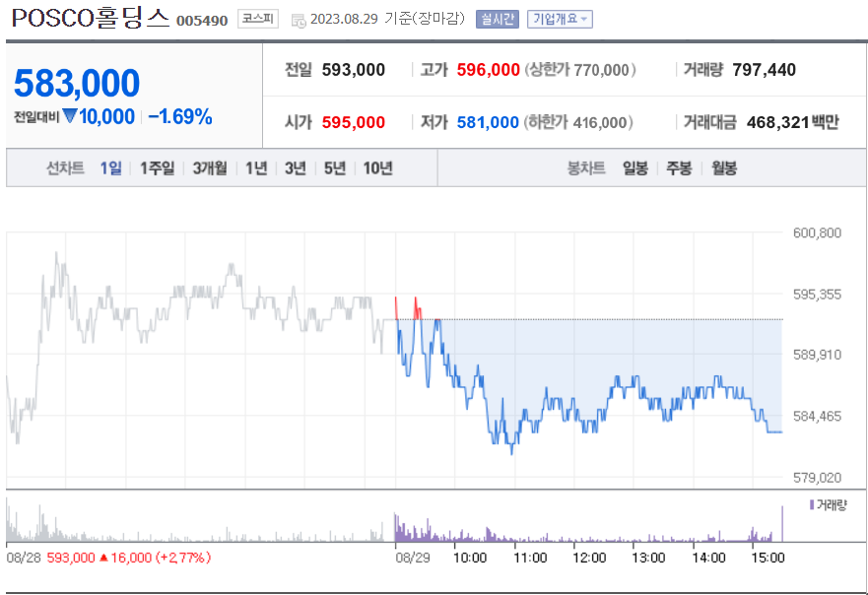Select the 1일 line chart tab
This screenshot has height=595, width=868.
tap(110, 167)
